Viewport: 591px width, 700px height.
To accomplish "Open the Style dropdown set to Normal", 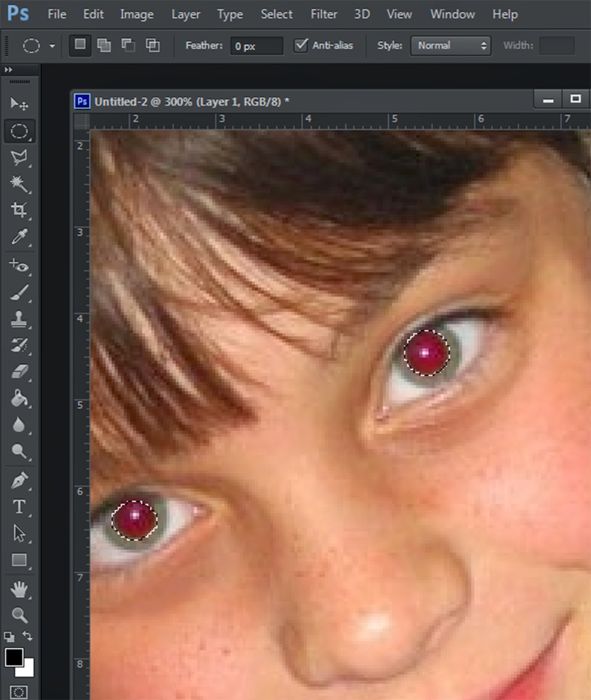I will (x=451, y=45).
